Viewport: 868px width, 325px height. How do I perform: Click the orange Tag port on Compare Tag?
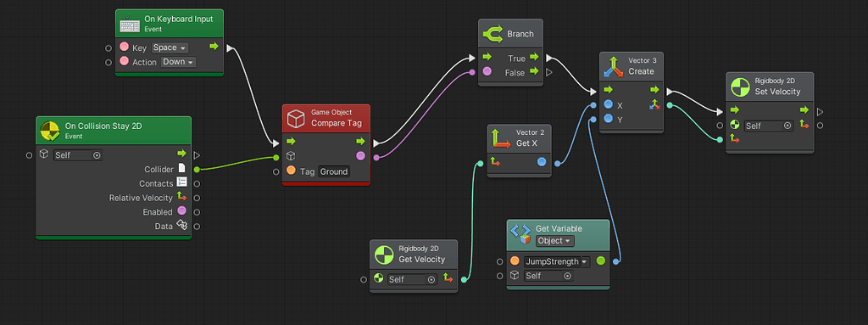pos(292,171)
